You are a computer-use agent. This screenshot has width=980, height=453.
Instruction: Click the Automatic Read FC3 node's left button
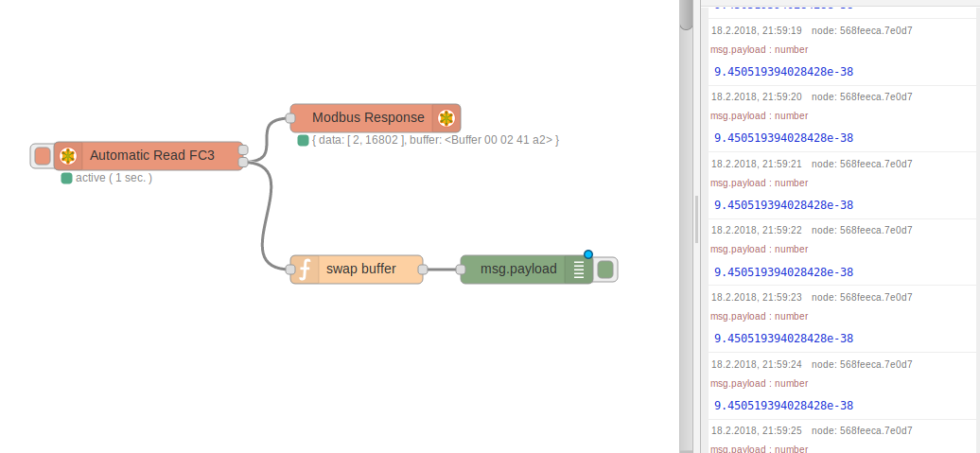point(43,156)
